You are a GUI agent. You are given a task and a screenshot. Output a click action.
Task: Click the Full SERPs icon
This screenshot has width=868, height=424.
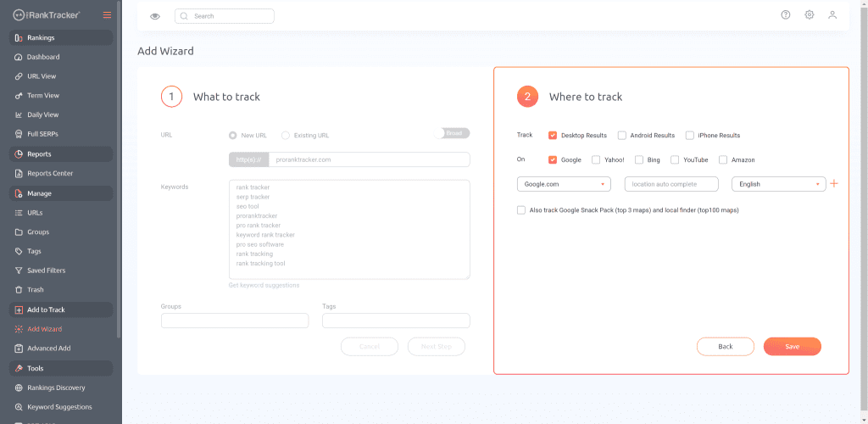click(19, 134)
